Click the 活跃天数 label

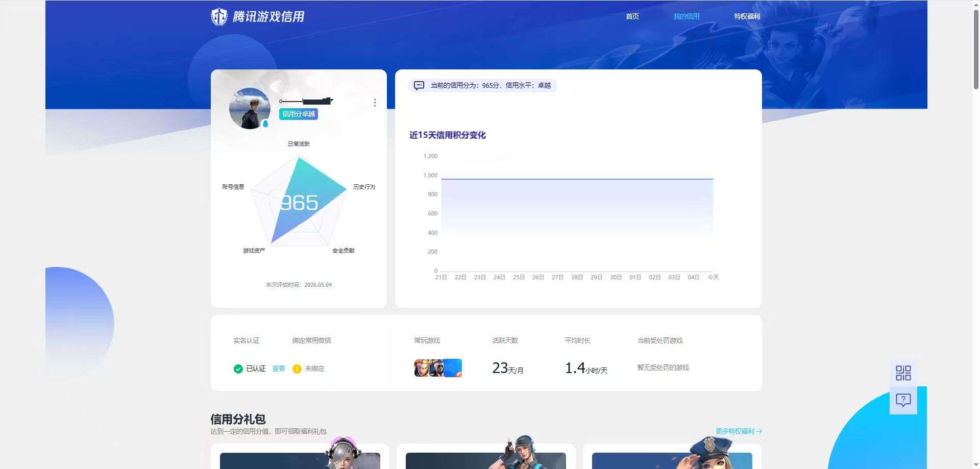point(505,340)
